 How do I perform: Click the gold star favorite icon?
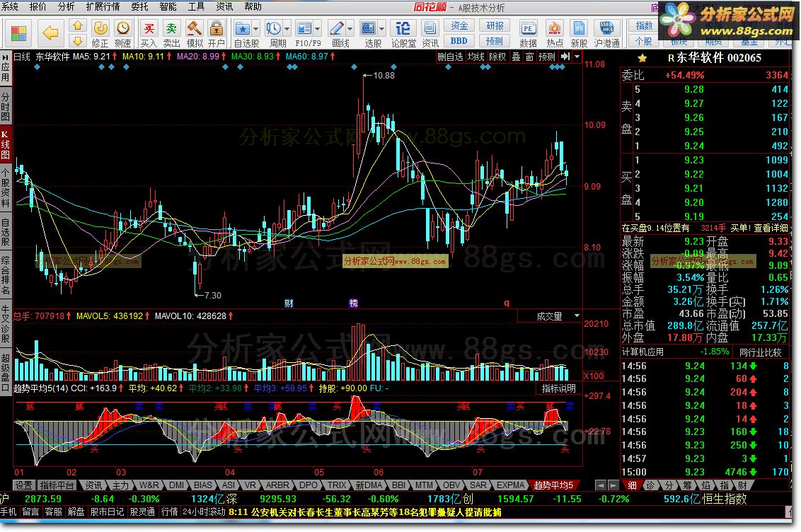point(642,58)
